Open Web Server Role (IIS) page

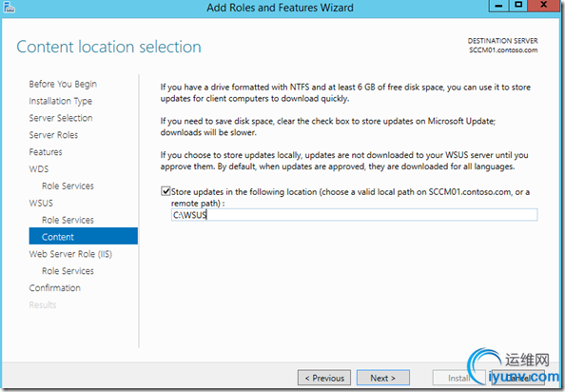pos(70,254)
